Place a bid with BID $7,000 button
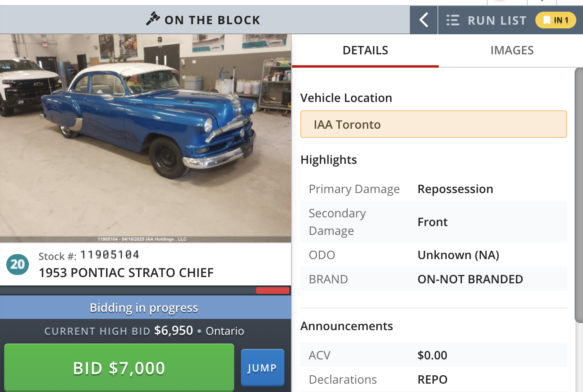583x392 pixels. [x=119, y=368]
